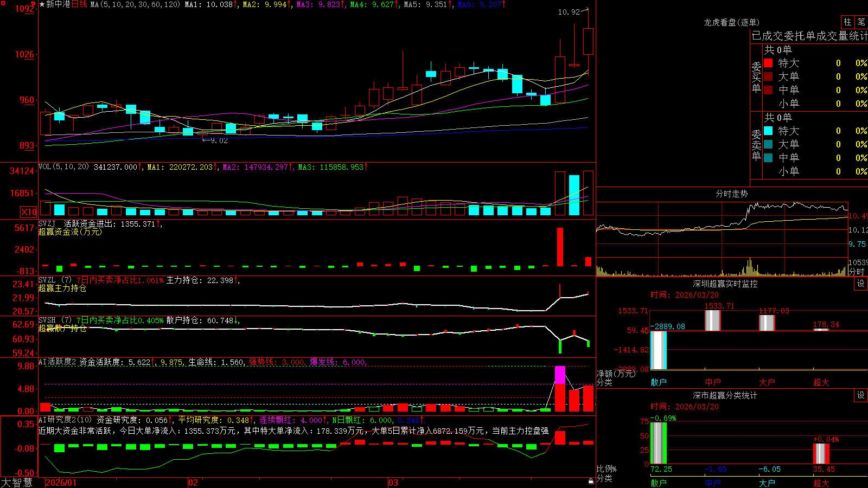
Task: Click the lock icon at the end of the date axis
Action: point(591,481)
